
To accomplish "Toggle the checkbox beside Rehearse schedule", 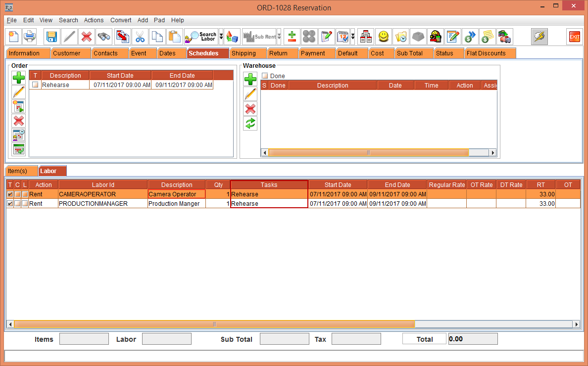I will click(35, 85).
